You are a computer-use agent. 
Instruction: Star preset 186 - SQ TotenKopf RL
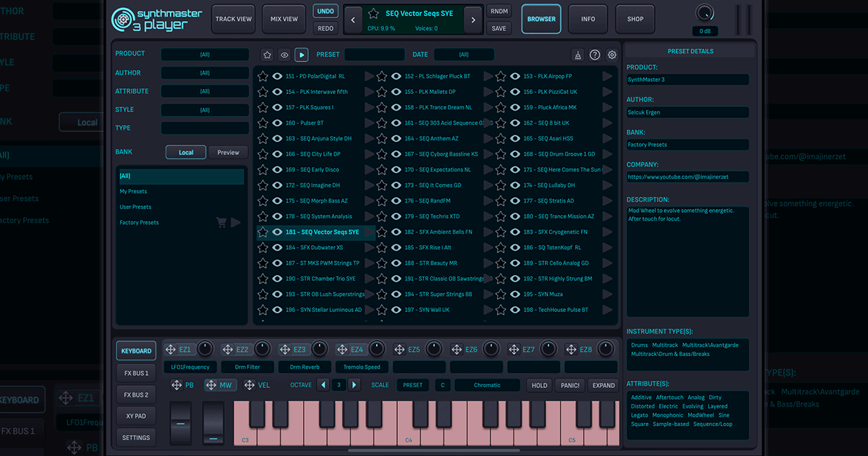click(500, 248)
